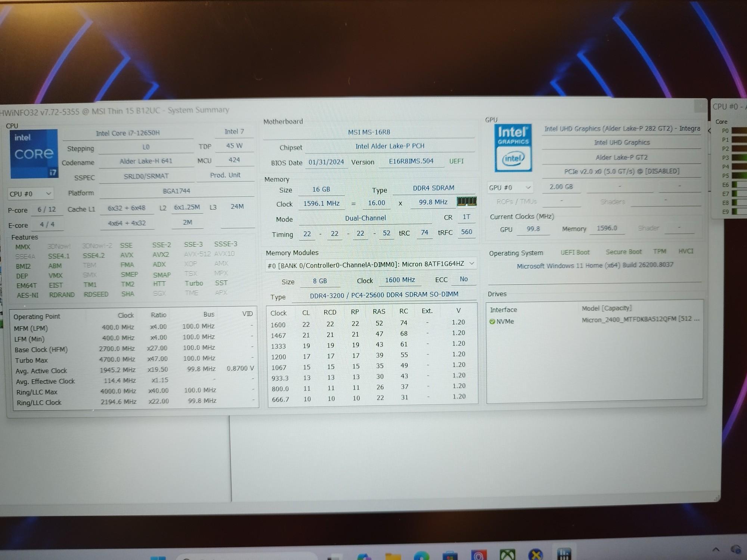Click the Windows 11 Home OS text
This screenshot has width=747, height=560.
pyautogui.click(x=595, y=265)
